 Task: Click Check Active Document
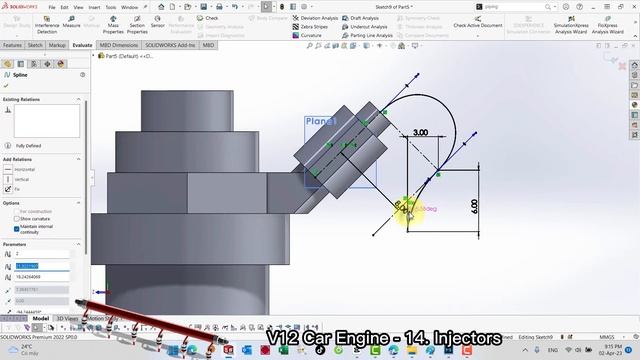[478, 22]
